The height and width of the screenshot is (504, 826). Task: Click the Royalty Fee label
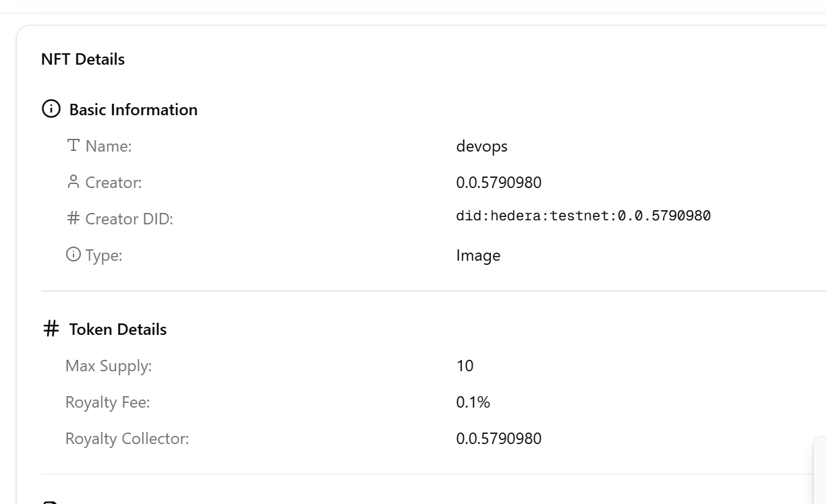click(107, 402)
